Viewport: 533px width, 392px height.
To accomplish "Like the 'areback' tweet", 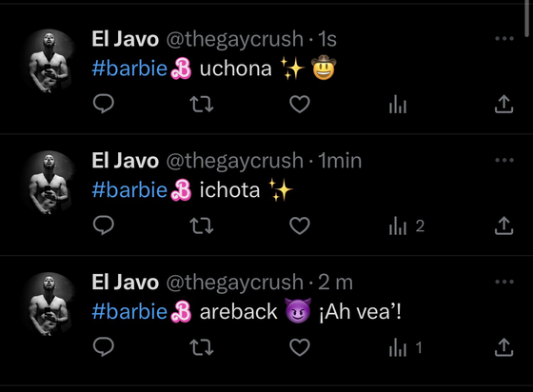I will [300, 347].
